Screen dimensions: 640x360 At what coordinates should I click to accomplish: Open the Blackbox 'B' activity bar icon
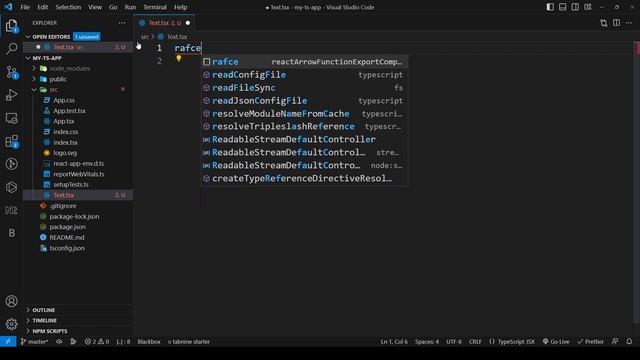coord(11,233)
